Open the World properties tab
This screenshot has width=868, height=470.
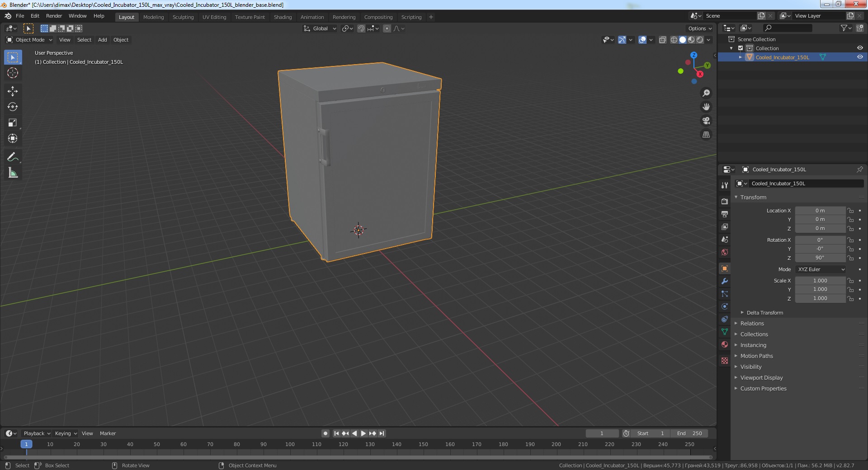(x=725, y=252)
